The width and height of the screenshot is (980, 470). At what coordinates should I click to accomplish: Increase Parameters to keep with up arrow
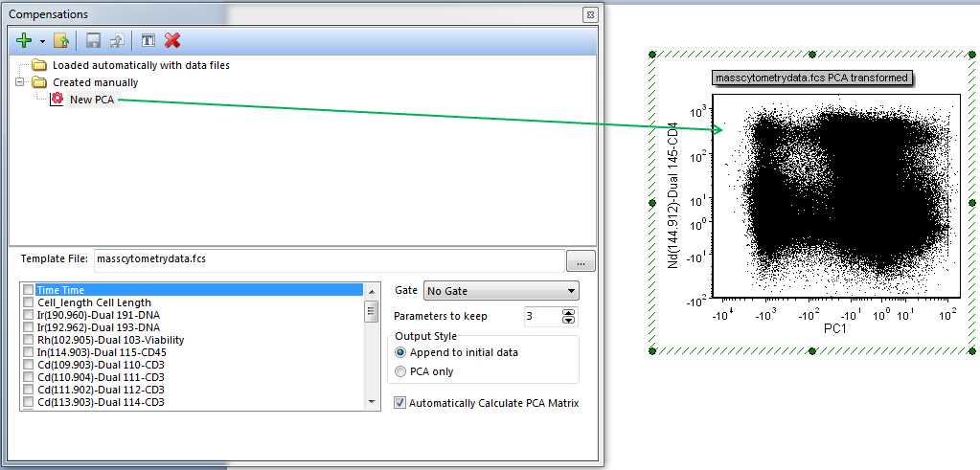click(569, 312)
